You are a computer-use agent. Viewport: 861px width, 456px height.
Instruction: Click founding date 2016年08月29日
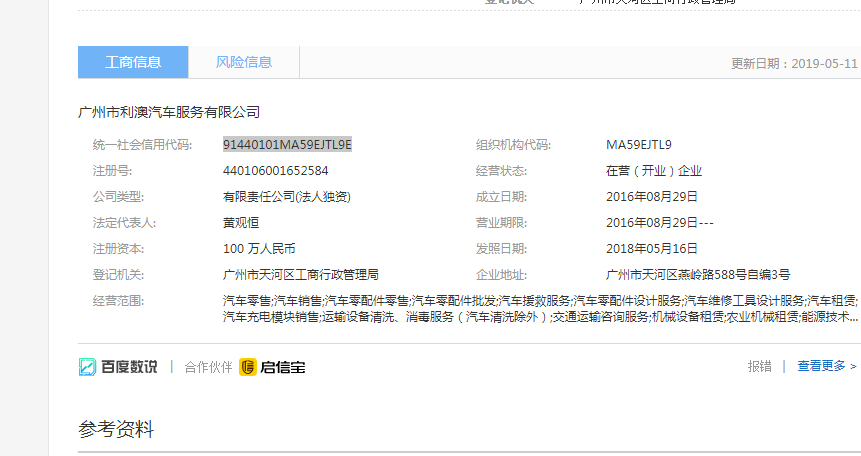(652, 197)
